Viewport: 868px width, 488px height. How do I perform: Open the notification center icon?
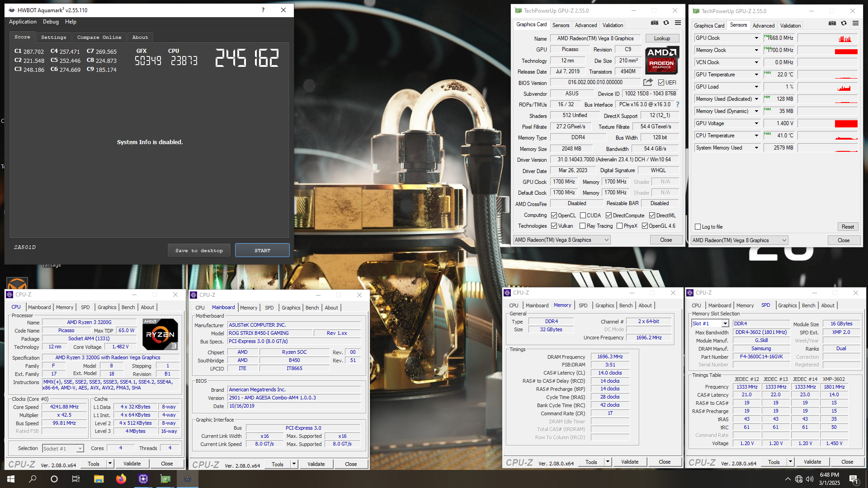click(854, 479)
